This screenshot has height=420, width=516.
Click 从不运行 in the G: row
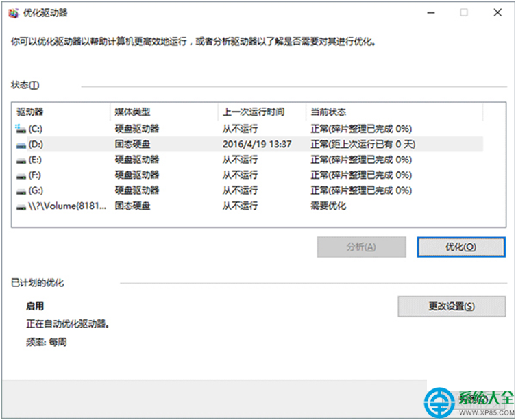point(240,190)
